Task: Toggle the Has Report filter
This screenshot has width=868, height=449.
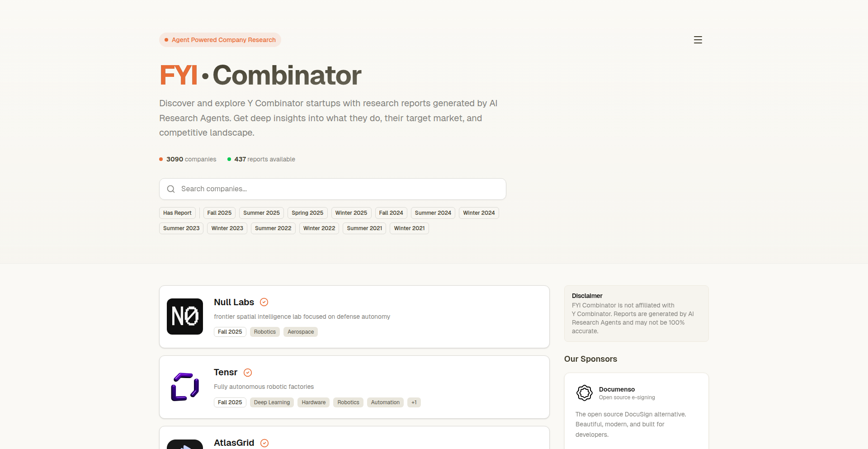Action: tap(177, 213)
